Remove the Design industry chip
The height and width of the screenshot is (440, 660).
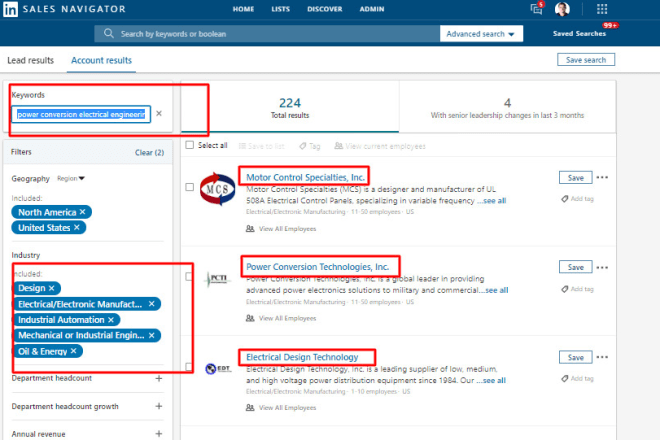[x=51, y=288]
